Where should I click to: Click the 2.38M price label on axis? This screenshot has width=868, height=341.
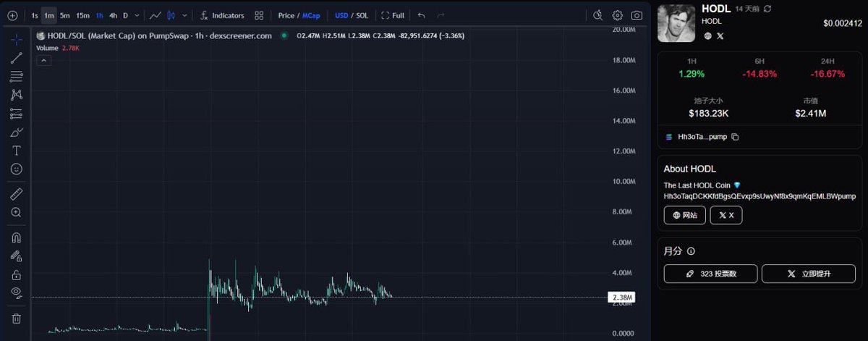[x=621, y=298]
